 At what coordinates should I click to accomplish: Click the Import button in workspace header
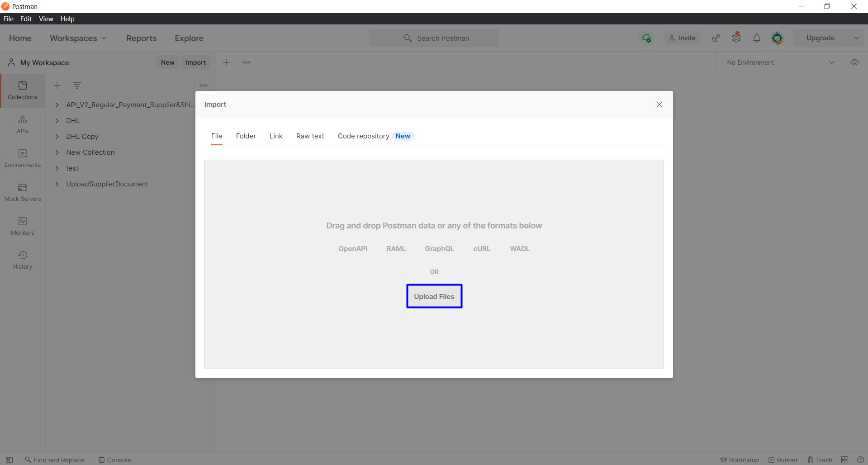pyautogui.click(x=195, y=62)
